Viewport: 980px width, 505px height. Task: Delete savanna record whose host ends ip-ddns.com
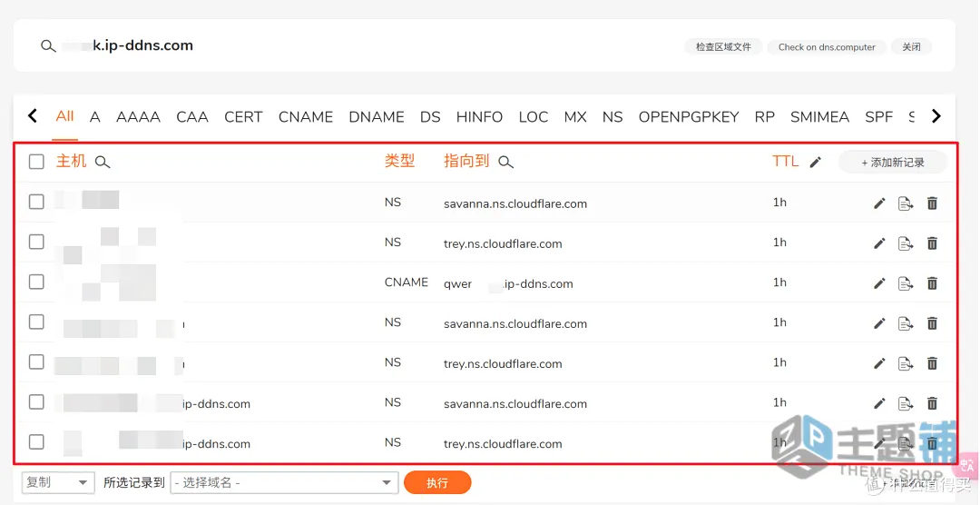coord(932,403)
